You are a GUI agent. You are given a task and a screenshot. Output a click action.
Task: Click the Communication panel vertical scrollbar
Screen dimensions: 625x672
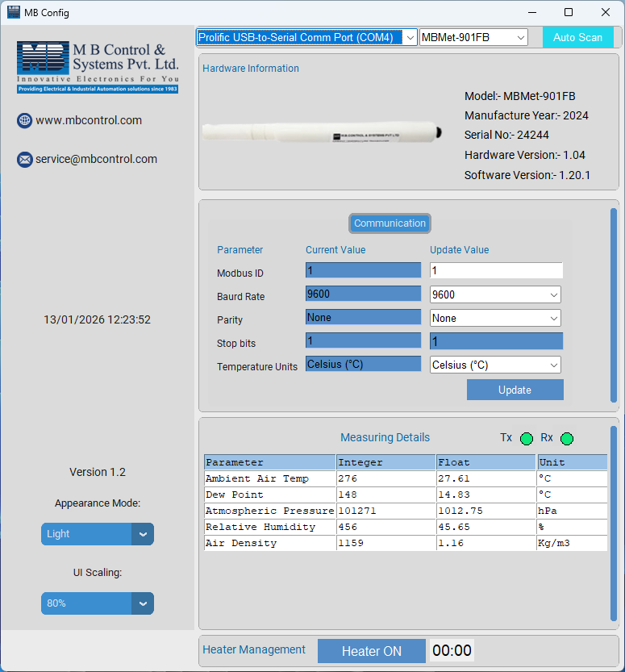(614, 307)
